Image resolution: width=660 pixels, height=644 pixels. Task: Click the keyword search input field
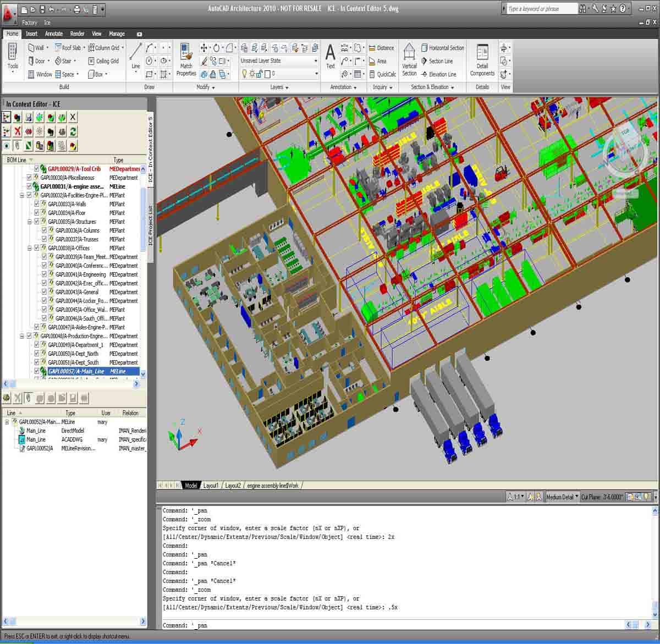tap(541, 9)
